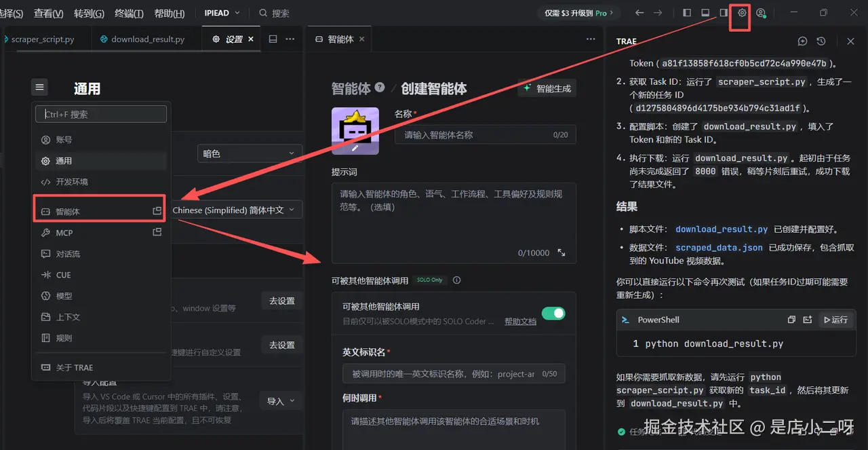Close the 设置 tab
The width and height of the screenshot is (868, 450).
(251, 39)
